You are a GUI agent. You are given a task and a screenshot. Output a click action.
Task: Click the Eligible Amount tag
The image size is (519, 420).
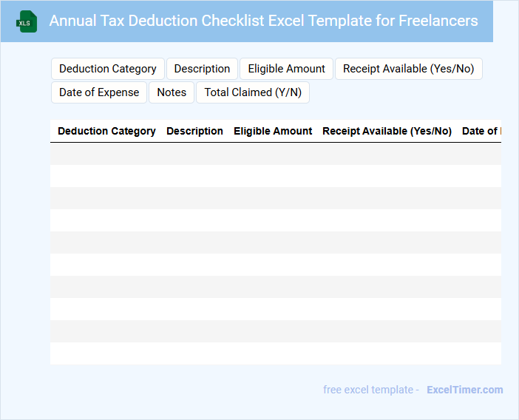click(x=286, y=69)
